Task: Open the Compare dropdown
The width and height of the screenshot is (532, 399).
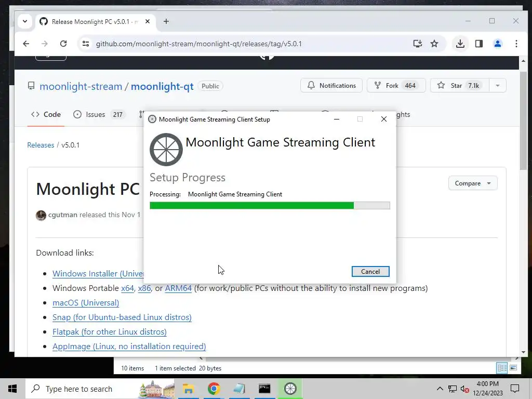Action: [x=473, y=183]
